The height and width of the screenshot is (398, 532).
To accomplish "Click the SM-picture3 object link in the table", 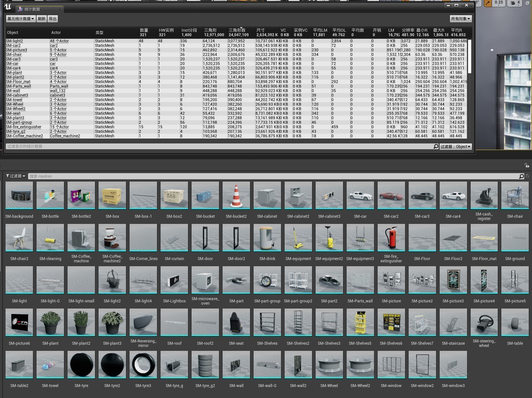I will click(x=16, y=50).
